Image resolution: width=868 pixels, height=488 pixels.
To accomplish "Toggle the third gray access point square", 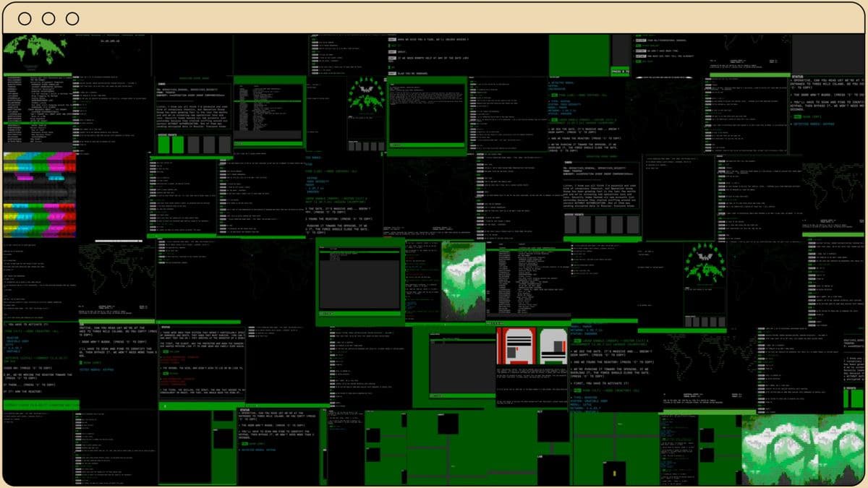I will [x=192, y=145].
